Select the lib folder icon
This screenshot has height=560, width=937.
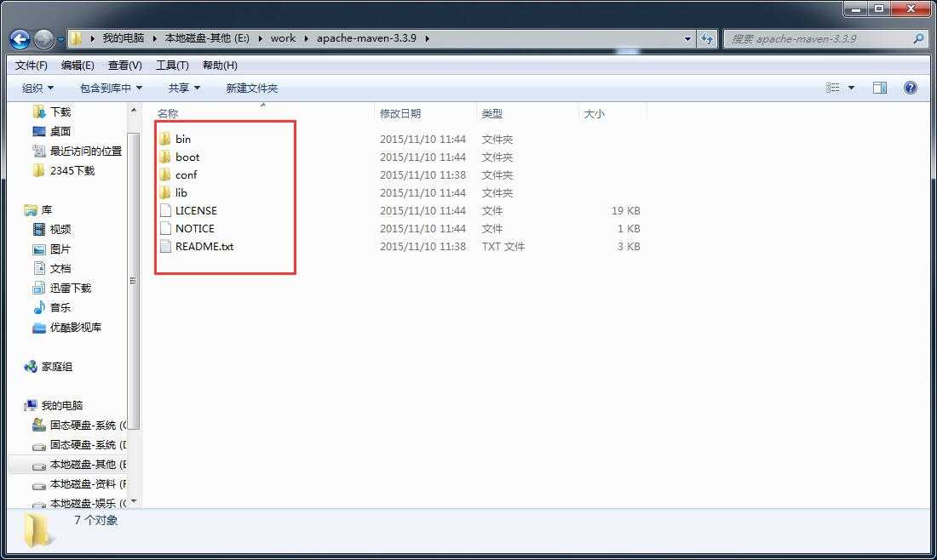tap(165, 192)
